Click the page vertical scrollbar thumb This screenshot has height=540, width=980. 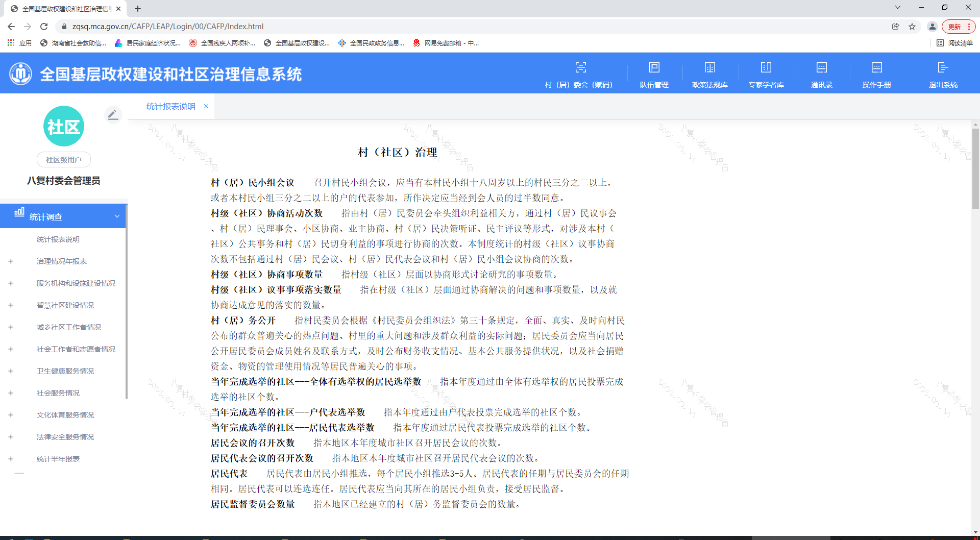(975, 168)
